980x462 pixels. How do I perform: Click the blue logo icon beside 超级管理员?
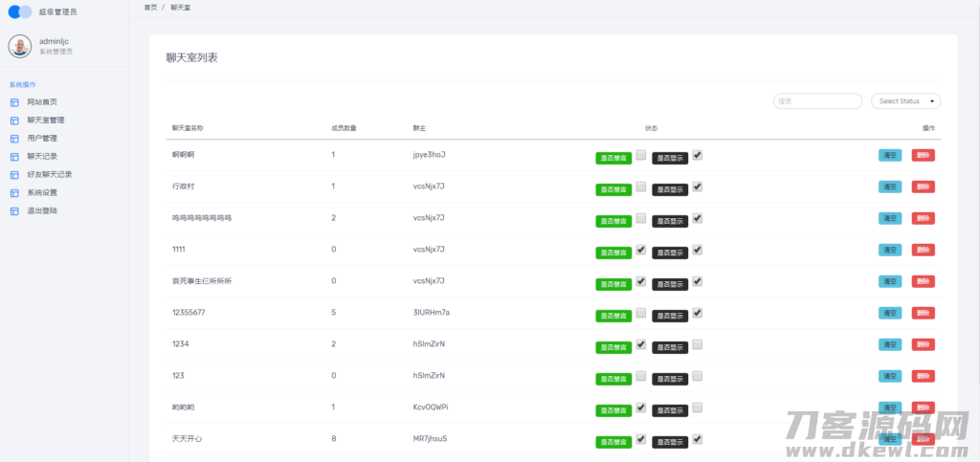pos(20,11)
